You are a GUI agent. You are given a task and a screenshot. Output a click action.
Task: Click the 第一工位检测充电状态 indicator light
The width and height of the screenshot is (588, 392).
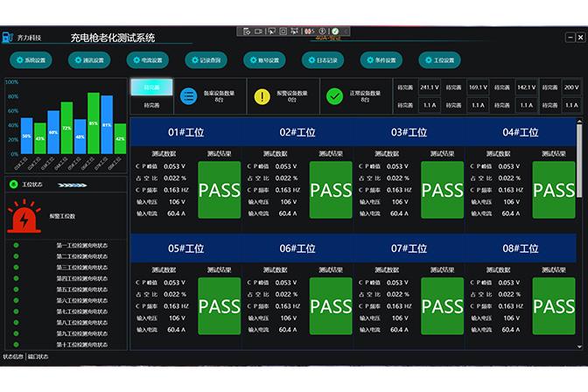(16, 245)
